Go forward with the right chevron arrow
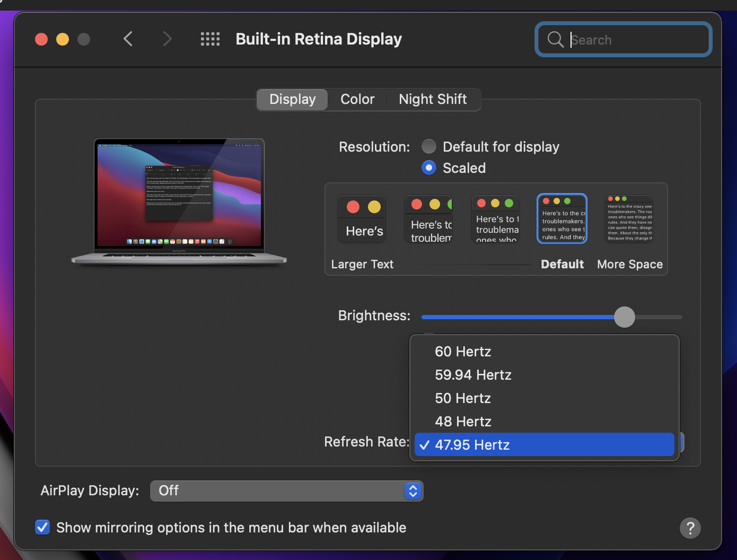Image resolution: width=737 pixels, height=560 pixels. point(168,39)
